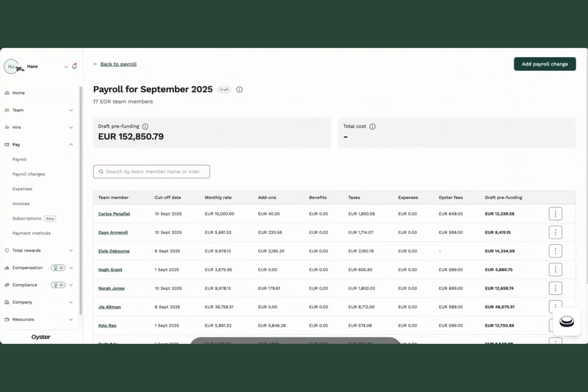Click the Compensation chart icon
Screen dimensions: 588x392
pyautogui.click(x=7, y=268)
